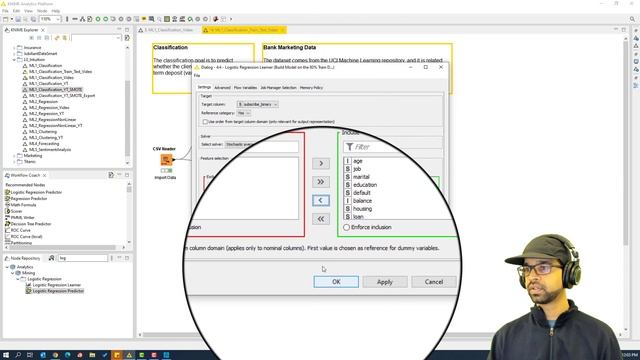Open the Target column dropdown
This screenshot has height=360, width=640.
coord(258,104)
